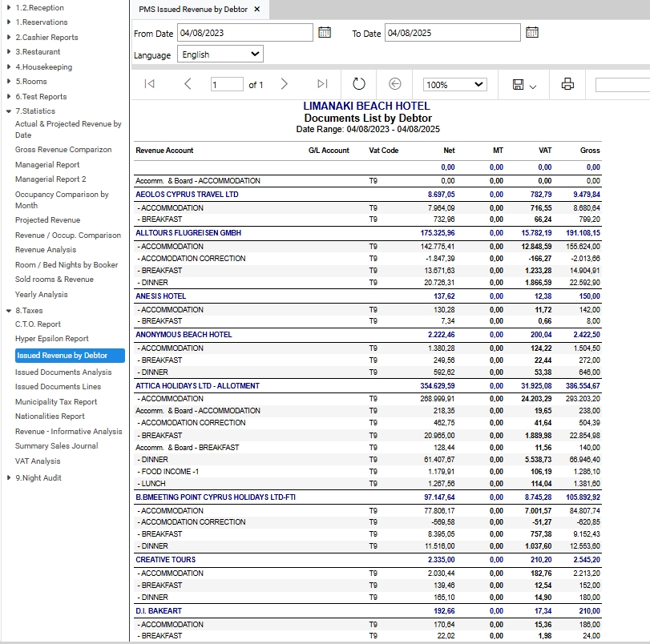Click the FOOD INCOME -1 row
650x644 pixels.
pyautogui.click(x=368, y=472)
